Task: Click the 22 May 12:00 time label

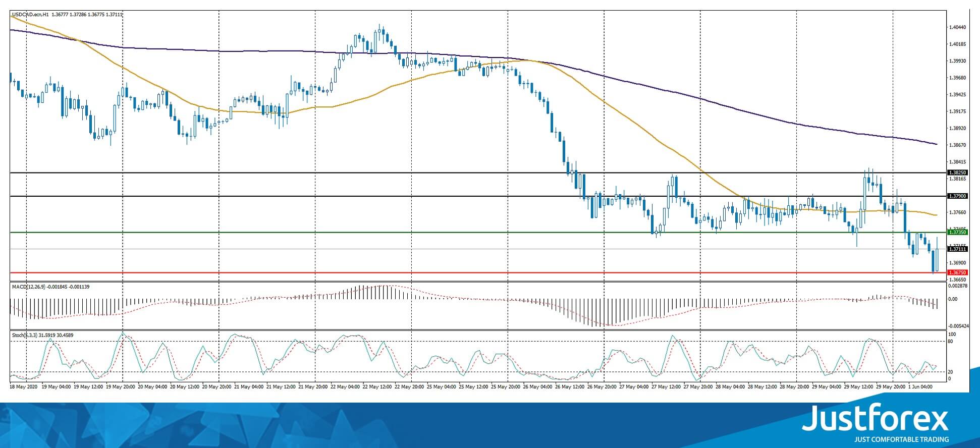Action: click(x=377, y=387)
